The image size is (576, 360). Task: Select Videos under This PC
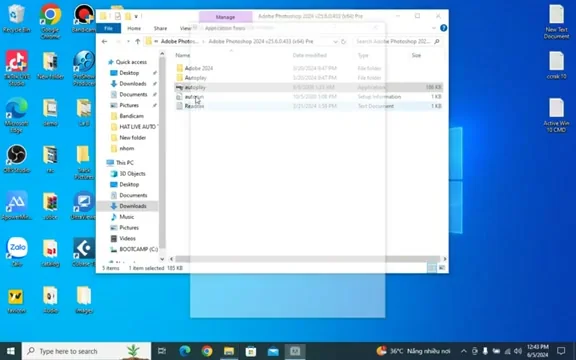click(127, 238)
